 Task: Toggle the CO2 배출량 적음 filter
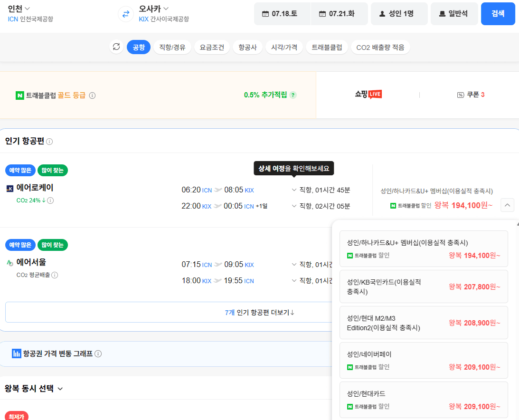coord(380,47)
